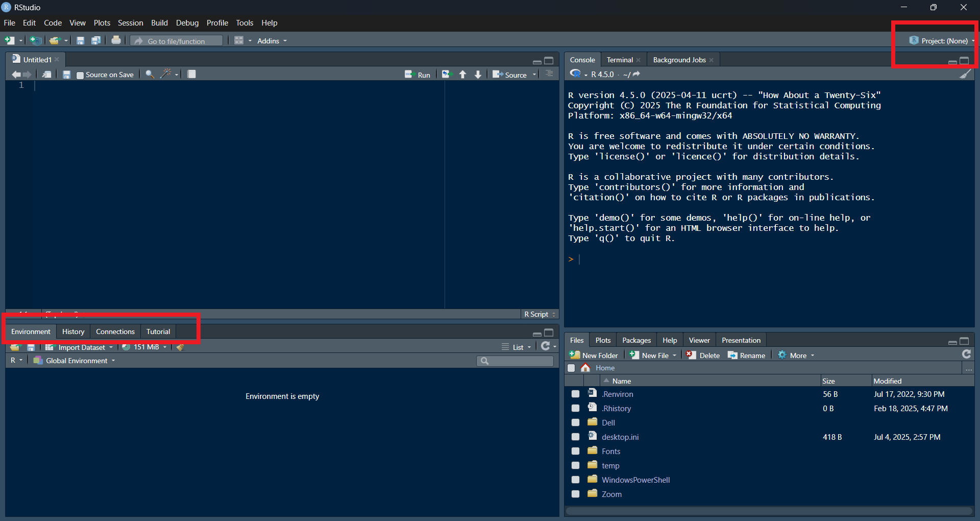Click the Open an existing file folder icon
Screen dimensions: 980x521
point(55,40)
